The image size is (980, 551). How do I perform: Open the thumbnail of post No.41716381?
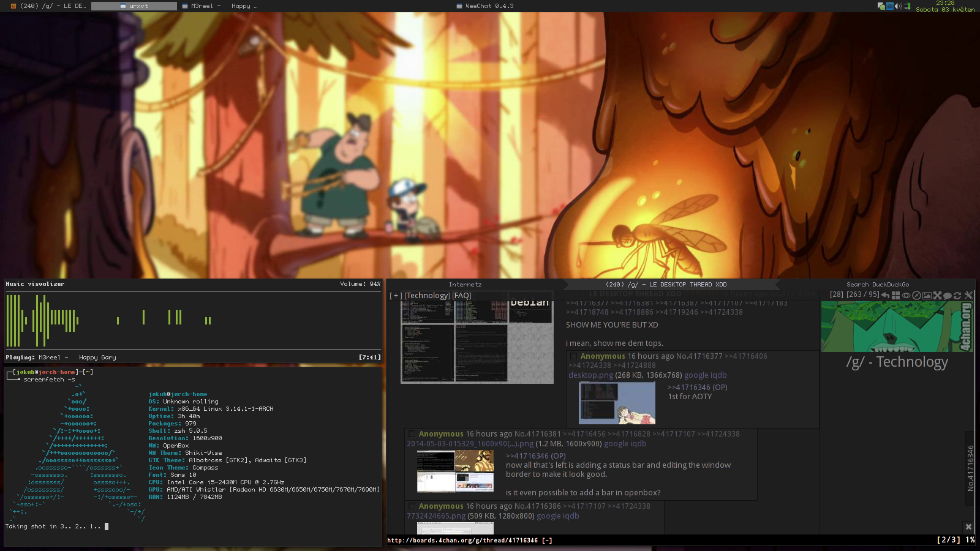pyautogui.click(x=455, y=471)
